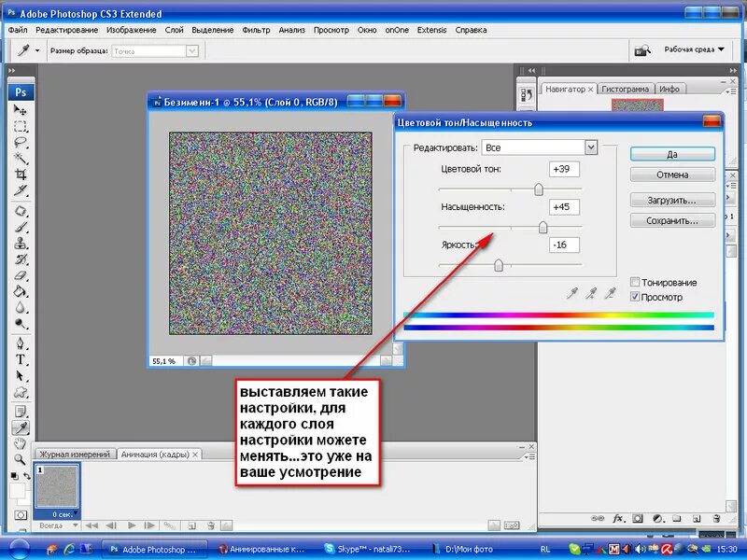Click the Цветовой тон value field
The width and height of the screenshot is (747, 560).
click(x=564, y=169)
